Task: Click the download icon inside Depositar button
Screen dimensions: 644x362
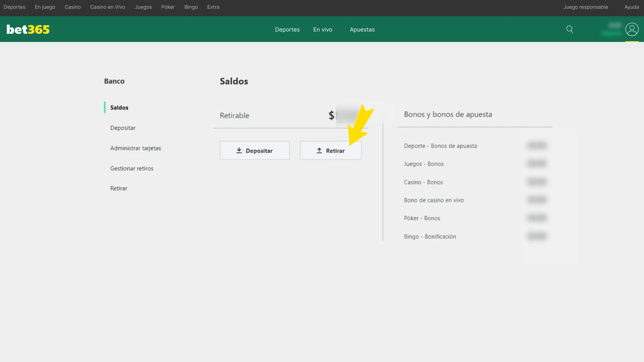Action: point(239,150)
